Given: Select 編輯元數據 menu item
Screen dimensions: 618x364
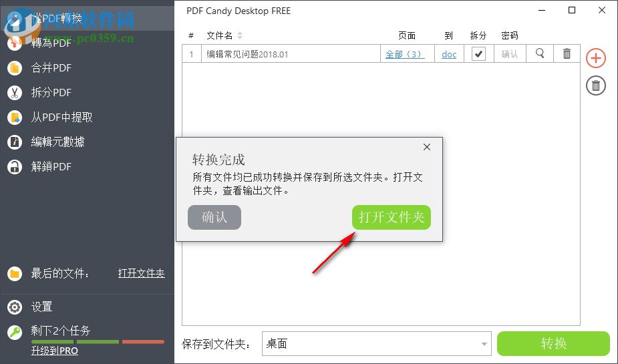Looking at the screenshot, I should tap(58, 142).
